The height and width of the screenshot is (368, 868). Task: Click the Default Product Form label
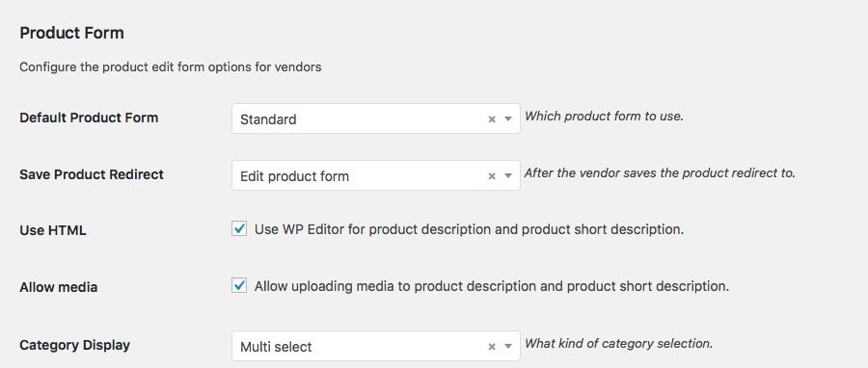pos(89,118)
